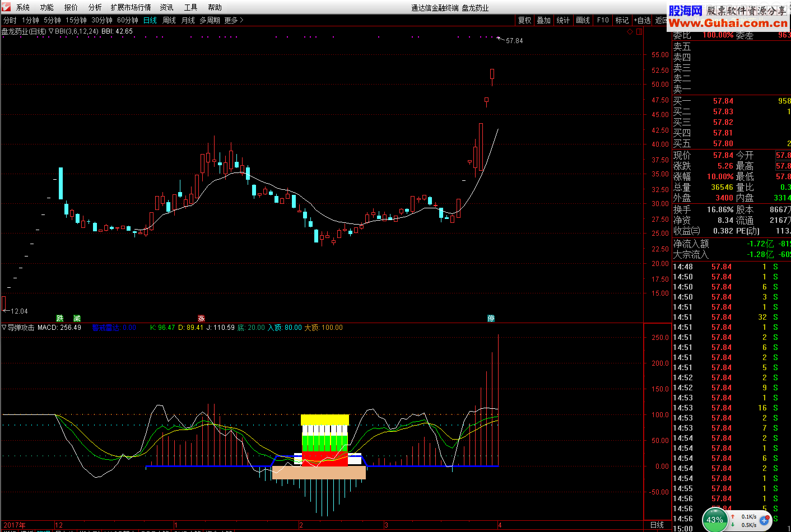Click the green 43% memory ball widget

[x=714, y=520]
